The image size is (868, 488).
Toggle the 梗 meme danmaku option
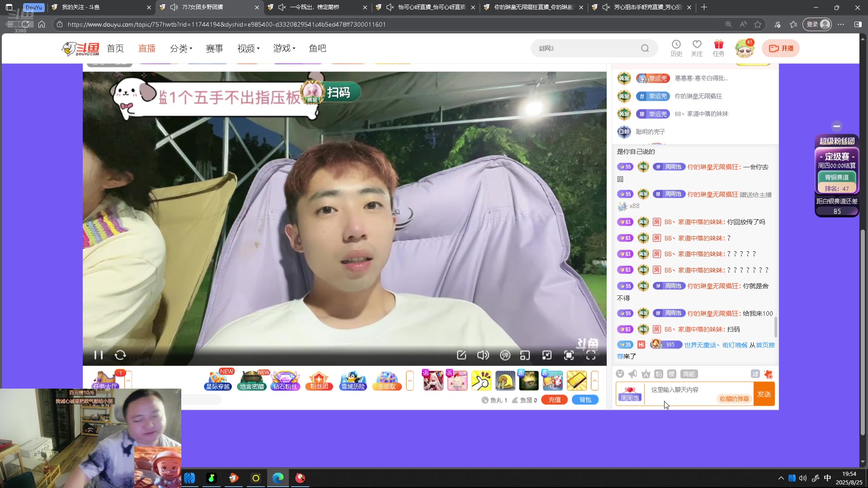click(671, 374)
